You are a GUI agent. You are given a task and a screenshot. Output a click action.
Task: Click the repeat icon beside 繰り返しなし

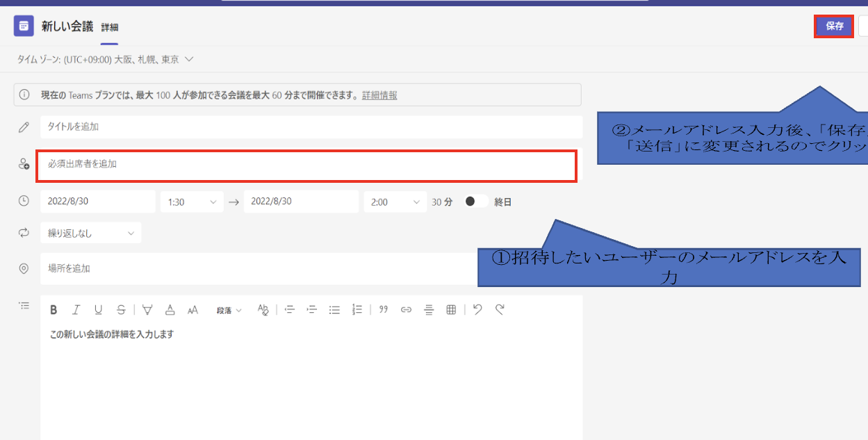[x=24, y=233]
